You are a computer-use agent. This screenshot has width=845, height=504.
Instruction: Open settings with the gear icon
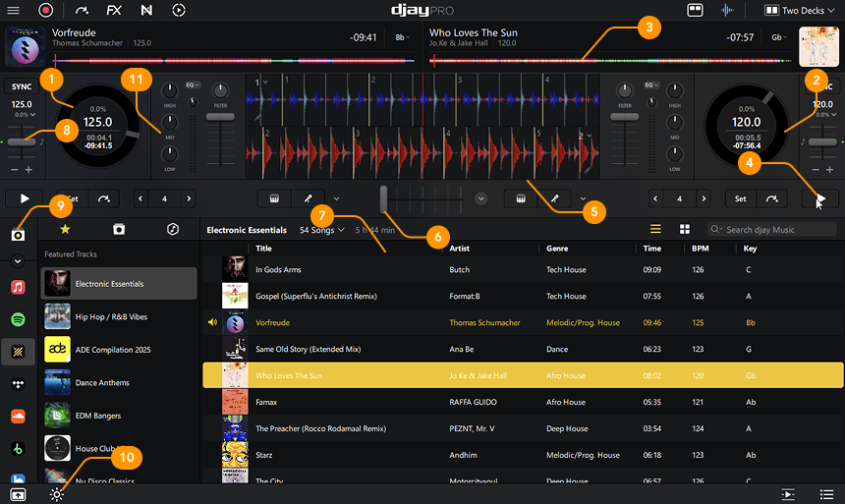point(58,494)
